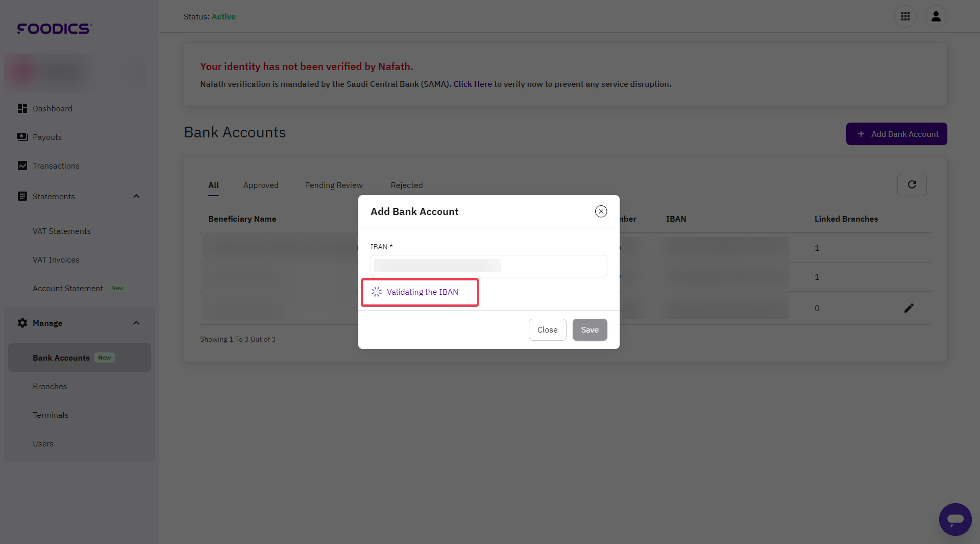Switch to the Approved tab

260,185
